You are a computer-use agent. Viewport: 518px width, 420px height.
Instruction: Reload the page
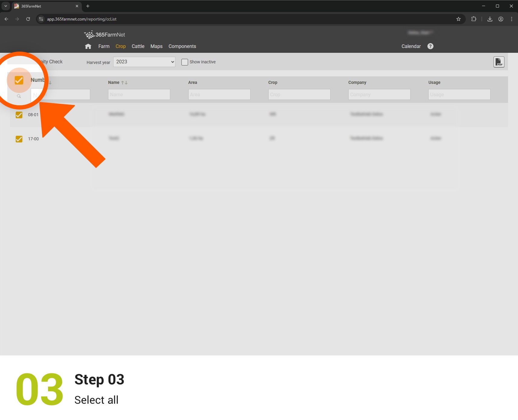tap(28, 19)
